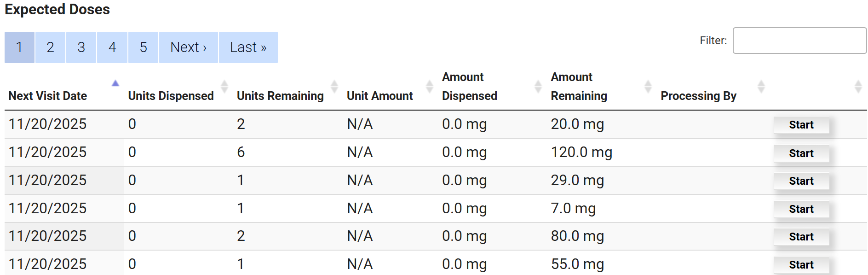This screenshot has height=275, width=868.
Task: Jump to page 4
Action: coord(112,47)
